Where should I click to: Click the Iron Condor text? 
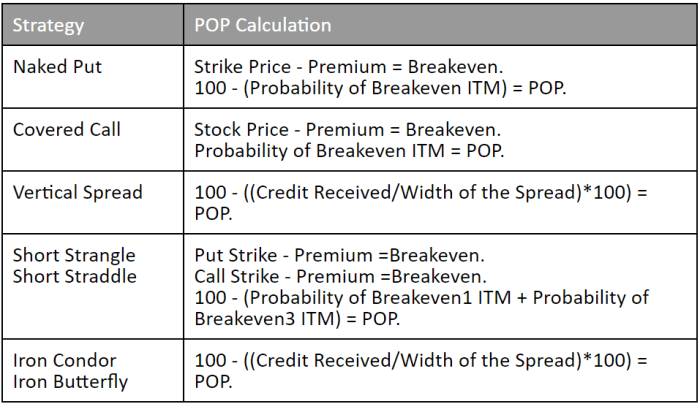coord(65,361)
